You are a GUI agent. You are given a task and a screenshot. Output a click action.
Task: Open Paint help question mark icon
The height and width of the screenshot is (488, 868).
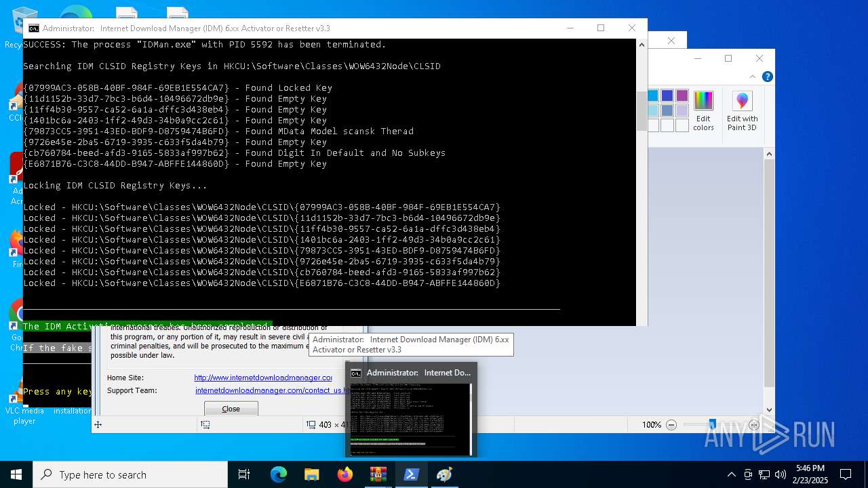pos(767,77)
